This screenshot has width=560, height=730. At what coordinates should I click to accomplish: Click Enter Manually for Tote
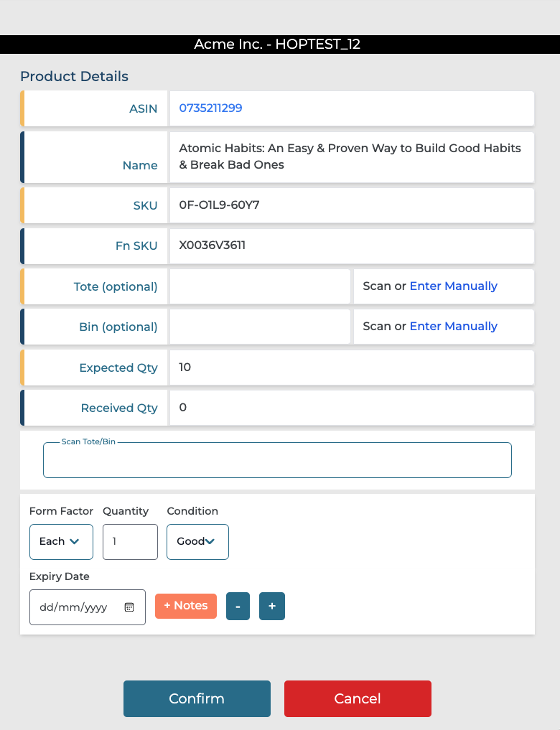453,286
